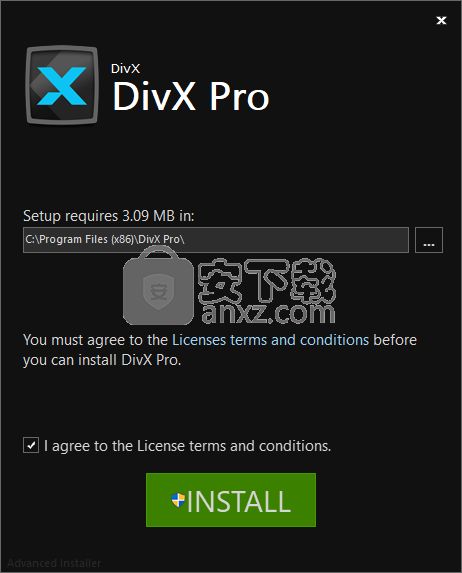Click the 'C:\Program Files (x86)\DivX Pro\' path text
The width and height of the screenshot is (462, 573).
(105, 239)
